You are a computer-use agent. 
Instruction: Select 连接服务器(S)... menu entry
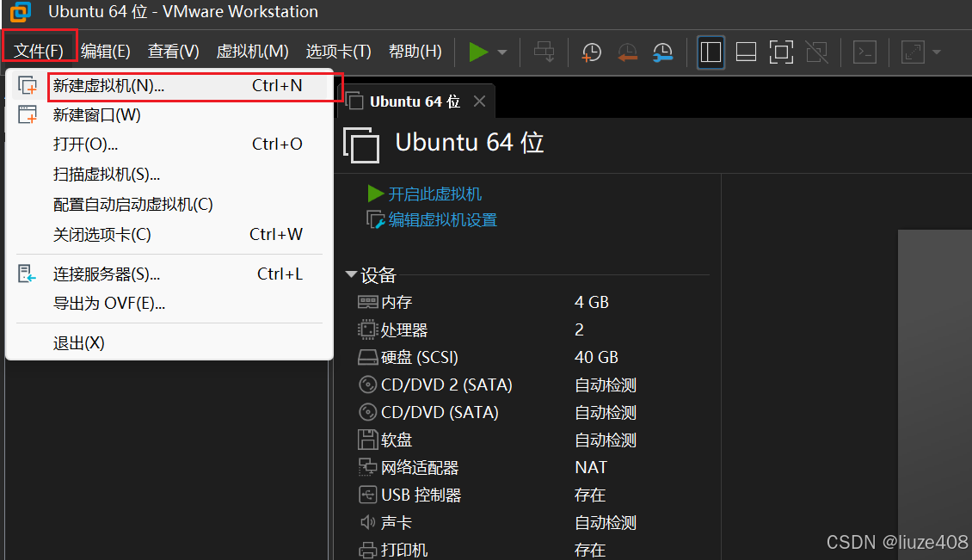point(169,274)
